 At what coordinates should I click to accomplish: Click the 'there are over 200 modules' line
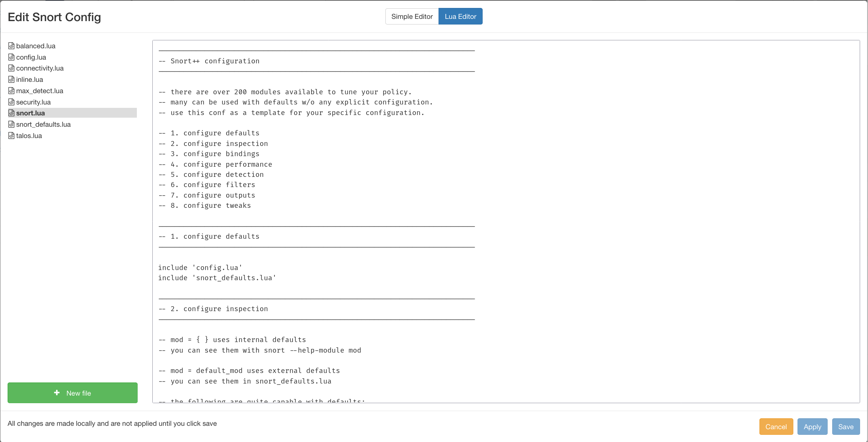point(285,92)
